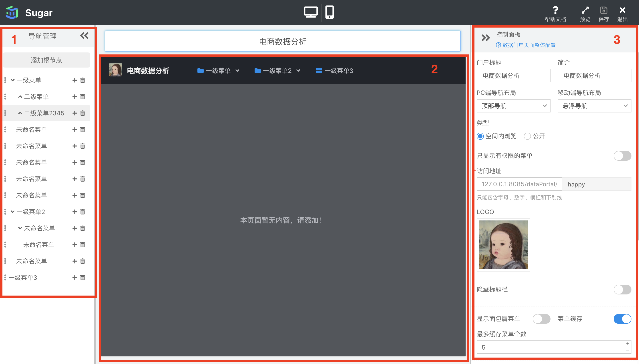Delete the 一级菜单 node

(x=82, y=80)
